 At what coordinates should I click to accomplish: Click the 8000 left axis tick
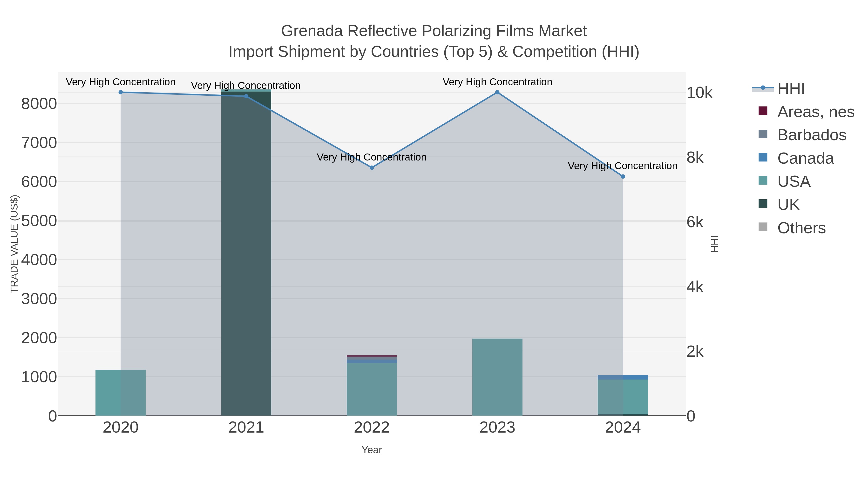(39, 104)
